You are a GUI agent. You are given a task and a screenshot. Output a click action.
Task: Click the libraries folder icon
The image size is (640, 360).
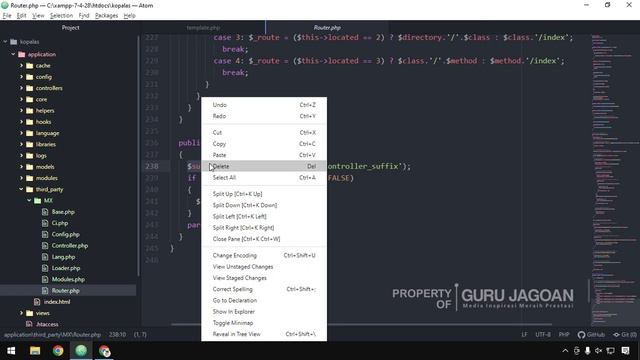29,144
